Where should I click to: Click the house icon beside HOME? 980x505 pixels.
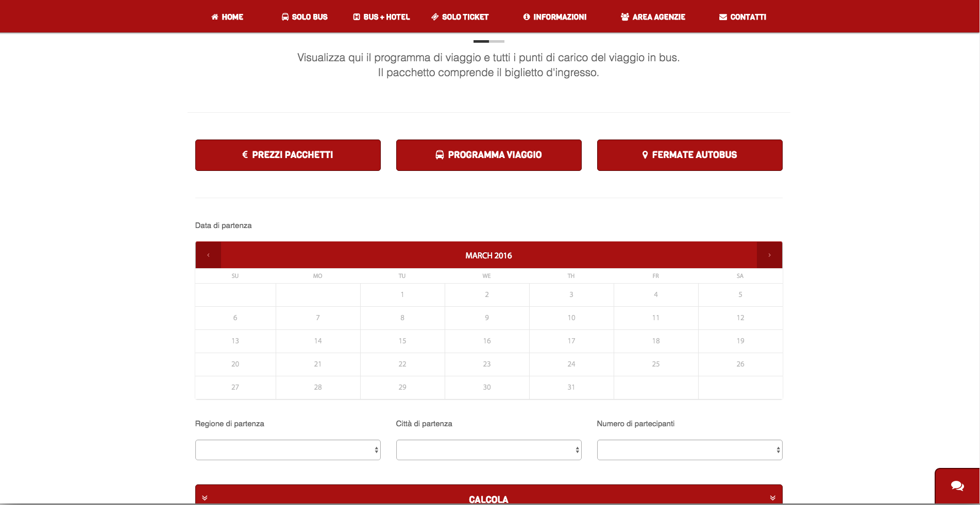click(215, 17)
